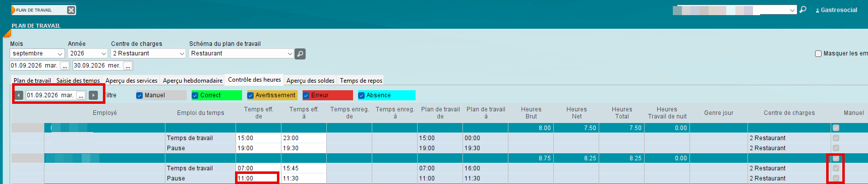This screenshot has height=184, width=868.
Task: Open the Année dropdown showing 2026
Action: coord(88,53)
